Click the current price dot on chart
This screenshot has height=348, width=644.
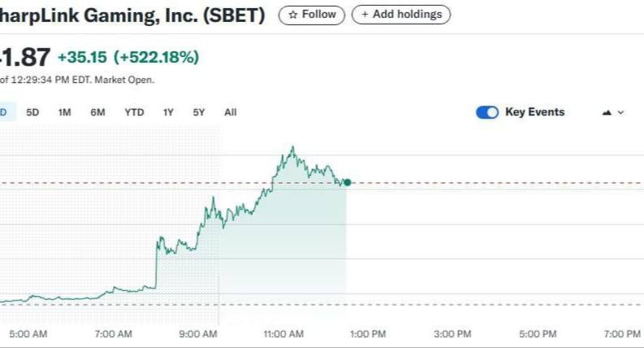point(347,182)
